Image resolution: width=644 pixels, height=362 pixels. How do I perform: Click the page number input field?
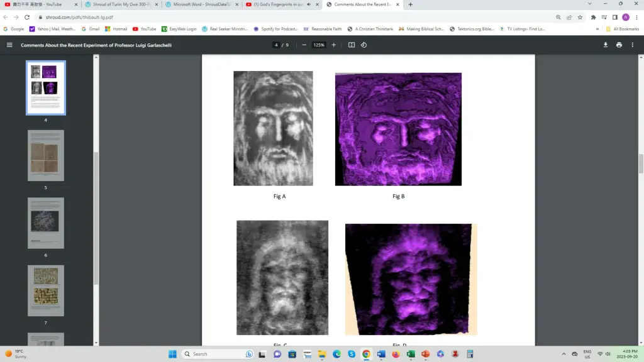point(277,45)
